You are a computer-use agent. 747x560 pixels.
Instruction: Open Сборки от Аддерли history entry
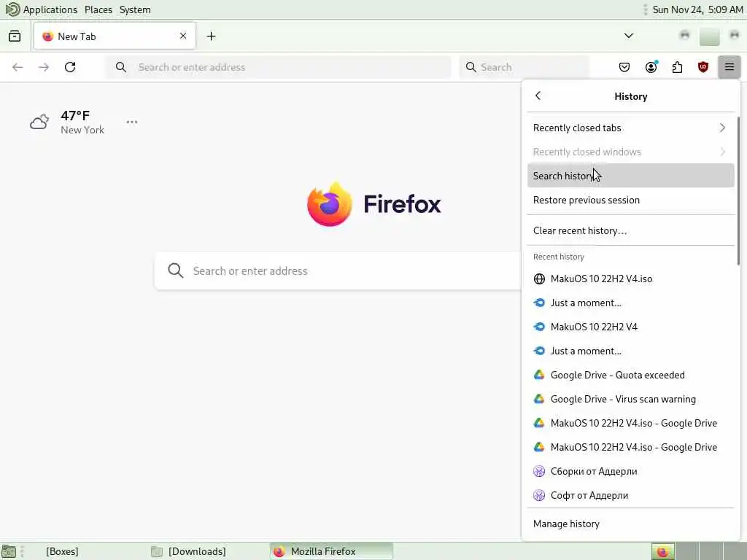pyautogui.click(x=630, y=471)
